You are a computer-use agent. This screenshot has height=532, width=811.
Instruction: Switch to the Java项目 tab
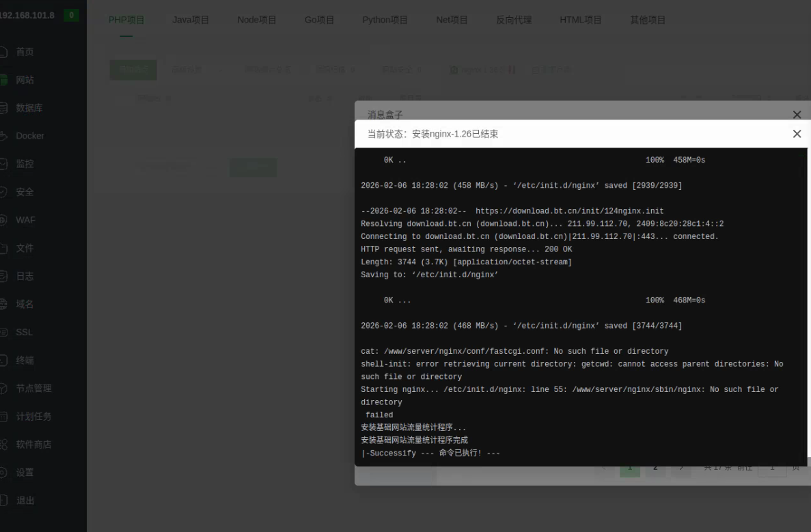191,20
